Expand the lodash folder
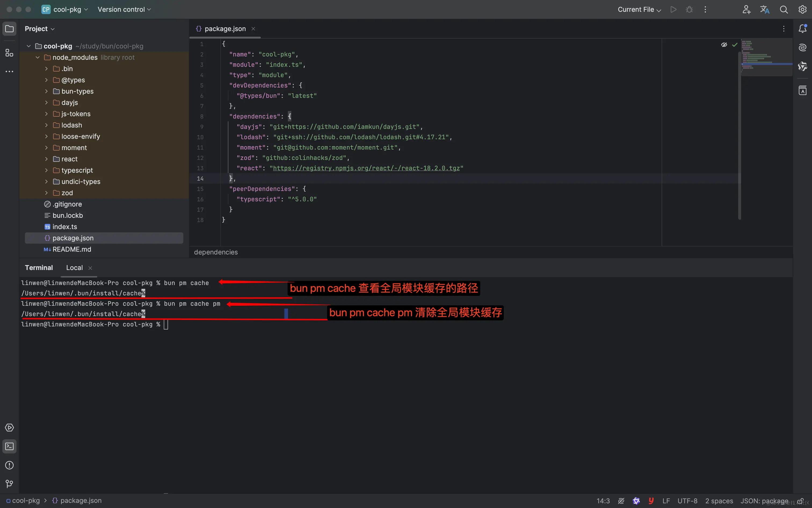 click(46, 125)
